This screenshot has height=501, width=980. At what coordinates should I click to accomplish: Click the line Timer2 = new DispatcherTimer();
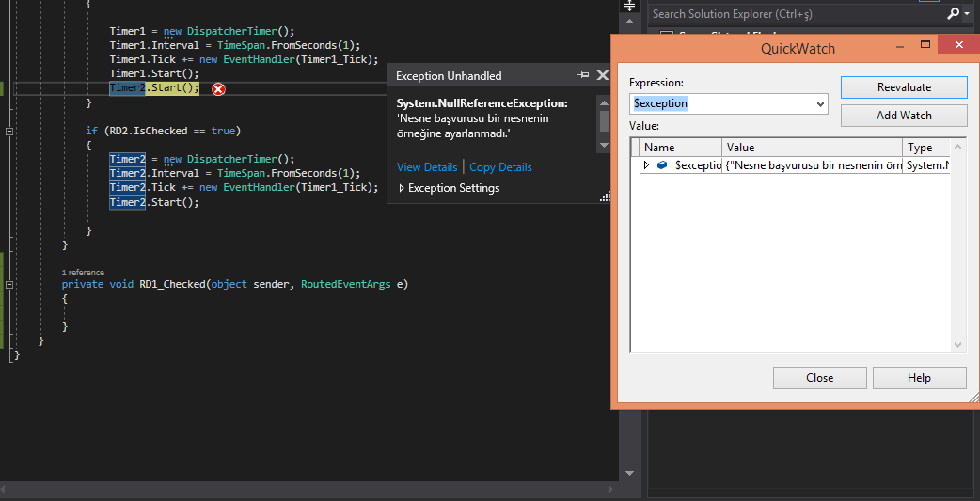click(202, 159)
